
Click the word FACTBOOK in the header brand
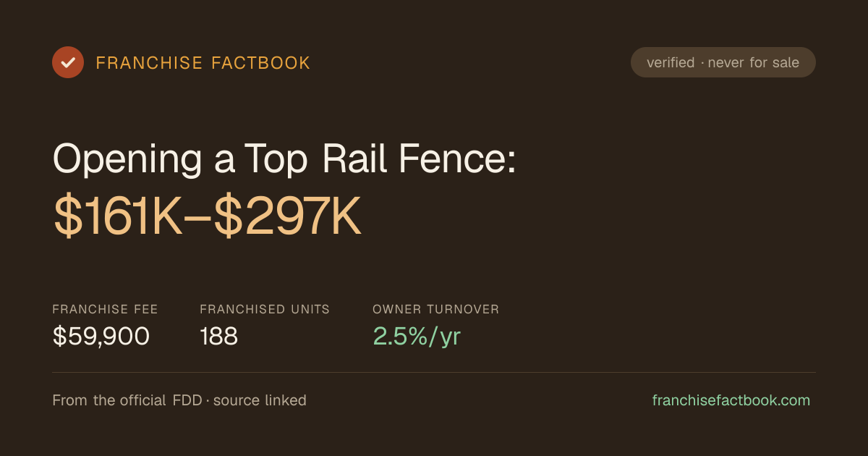pos(260,63)
